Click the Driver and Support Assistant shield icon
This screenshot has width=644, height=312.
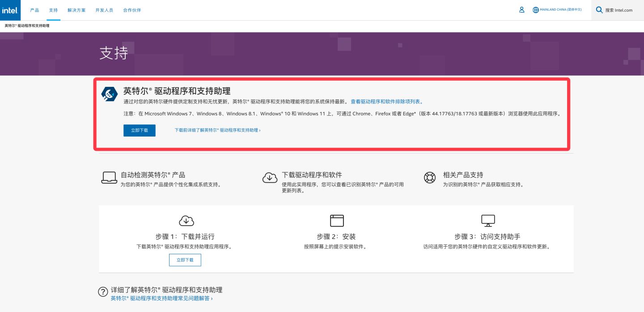[x=110, y=94]
